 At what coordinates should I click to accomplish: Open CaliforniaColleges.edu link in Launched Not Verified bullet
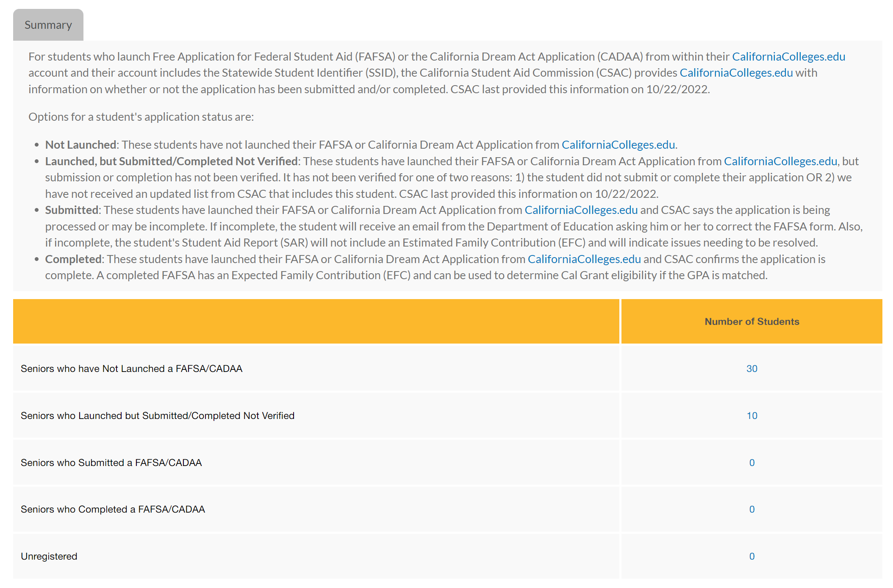780,161
